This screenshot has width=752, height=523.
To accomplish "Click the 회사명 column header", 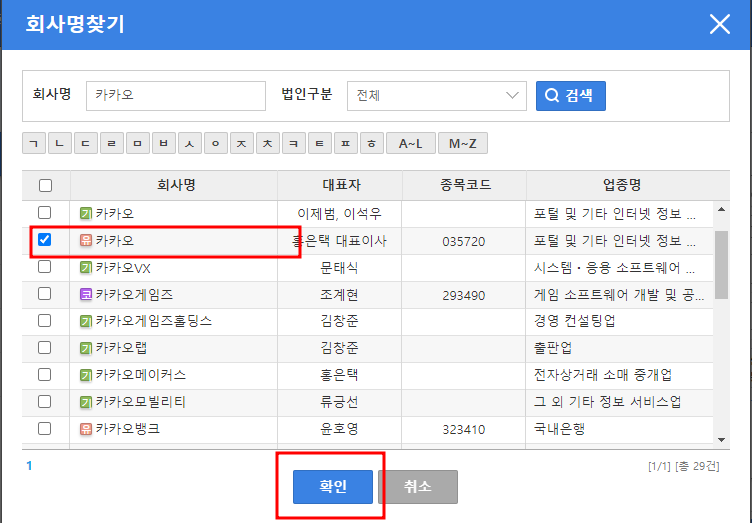I will (x=176, y=185).
